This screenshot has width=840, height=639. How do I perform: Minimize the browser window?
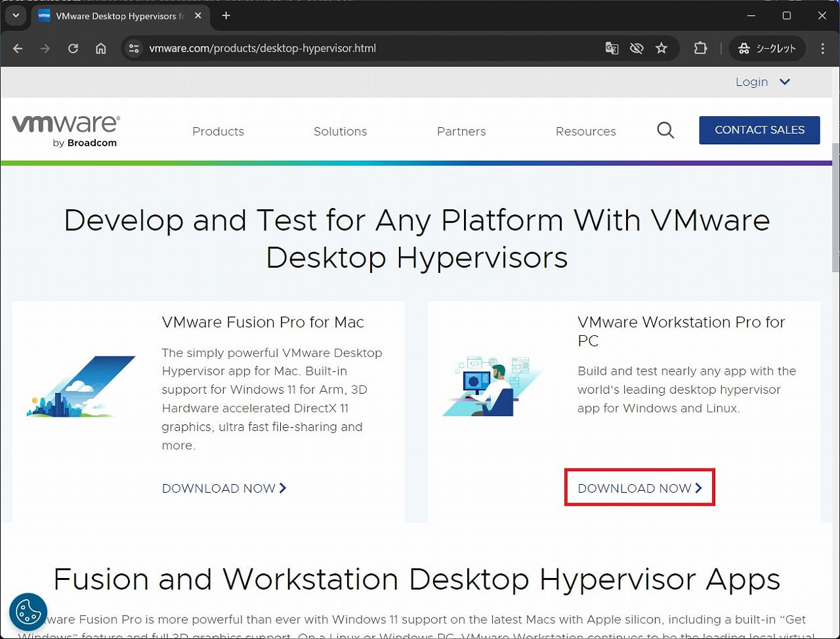[751, 15]
